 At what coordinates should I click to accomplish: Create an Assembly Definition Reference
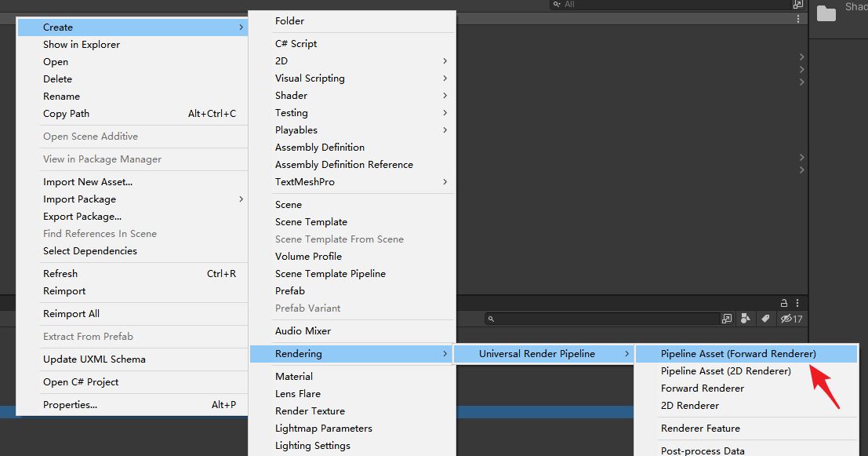352,165
